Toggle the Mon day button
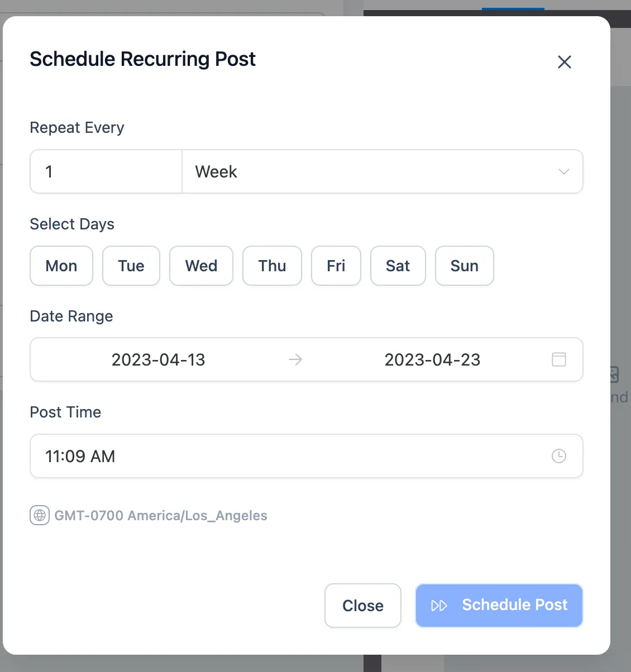This screenshot has width=631, height=672. click(61, 266)
